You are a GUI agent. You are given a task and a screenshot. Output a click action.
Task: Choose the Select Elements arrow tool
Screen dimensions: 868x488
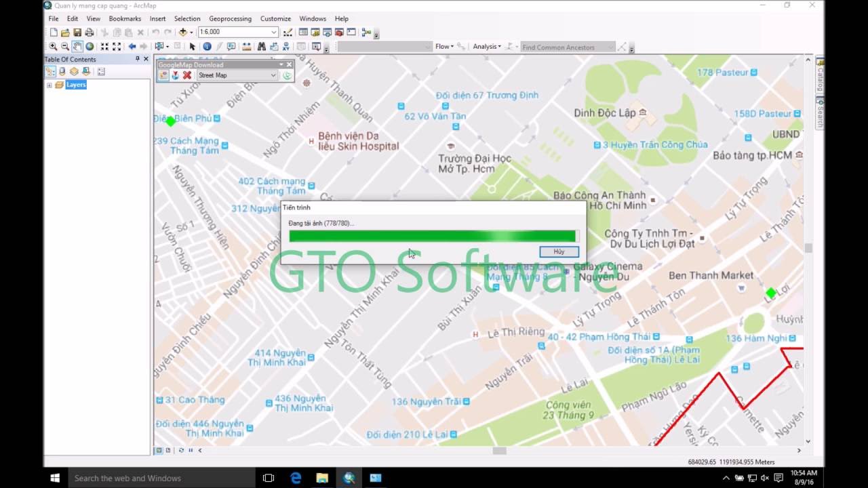tap(192, 46)
